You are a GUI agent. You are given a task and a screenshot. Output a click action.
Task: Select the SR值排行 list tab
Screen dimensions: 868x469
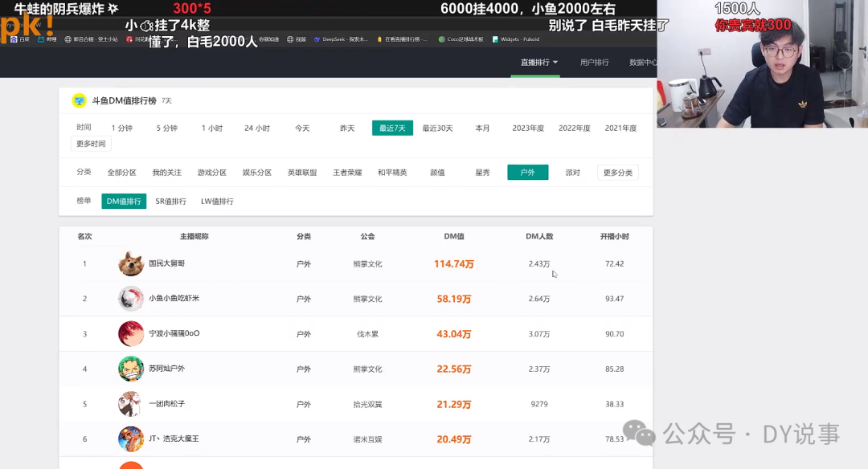point(170,202)
